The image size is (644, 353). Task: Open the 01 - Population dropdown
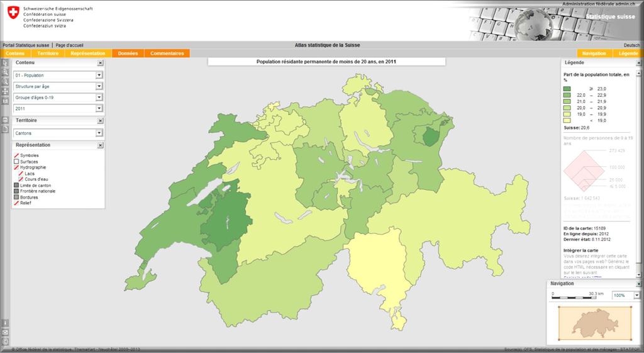pyautogui.click(x=58, y=76)
